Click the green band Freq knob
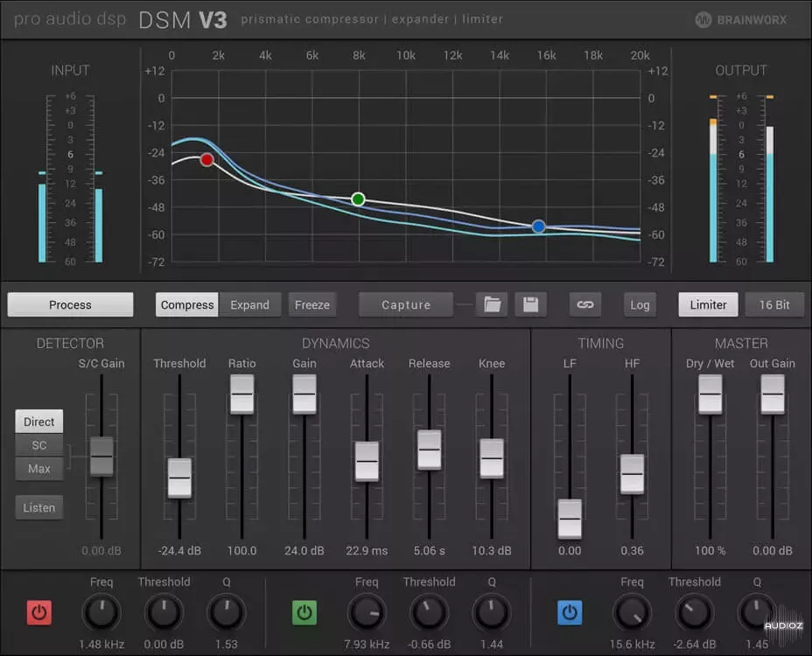 (367, 613)
